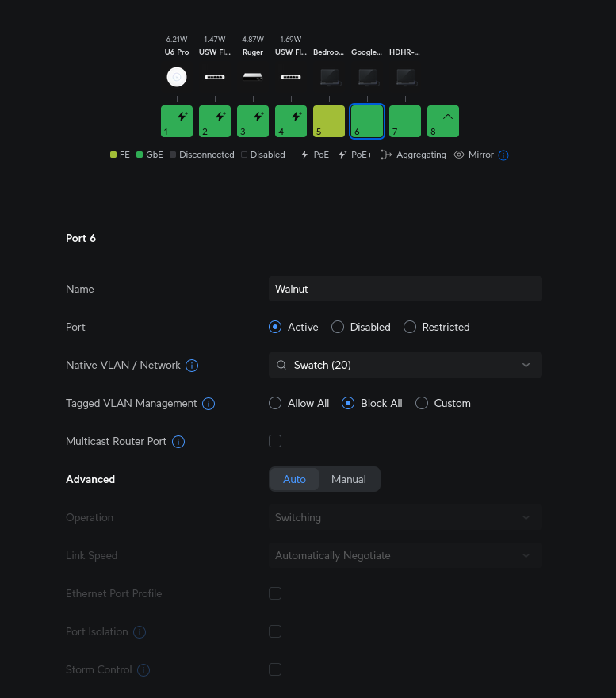Select port 1 with PoE+ icon

pyautogui.click(x=176, y=121)
